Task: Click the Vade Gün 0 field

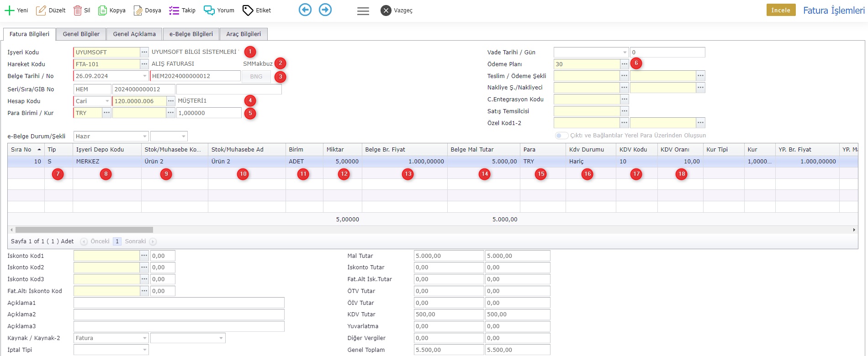Action: click(667, 52)
